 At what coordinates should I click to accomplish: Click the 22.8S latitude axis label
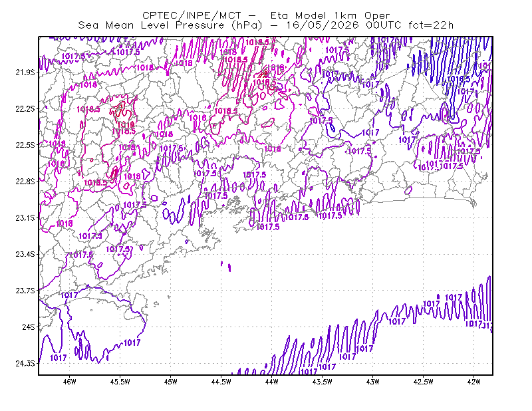[25, 182]
